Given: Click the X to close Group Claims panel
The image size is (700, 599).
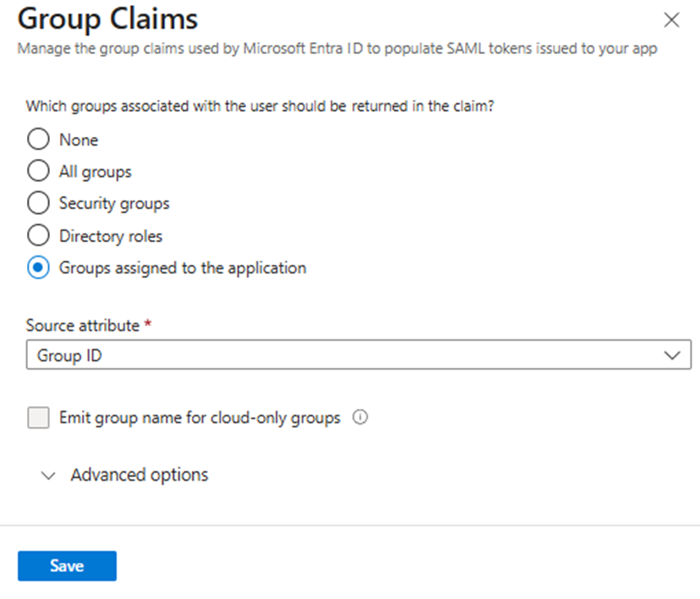Looking at the screenshot, I should tap(671, 19).
